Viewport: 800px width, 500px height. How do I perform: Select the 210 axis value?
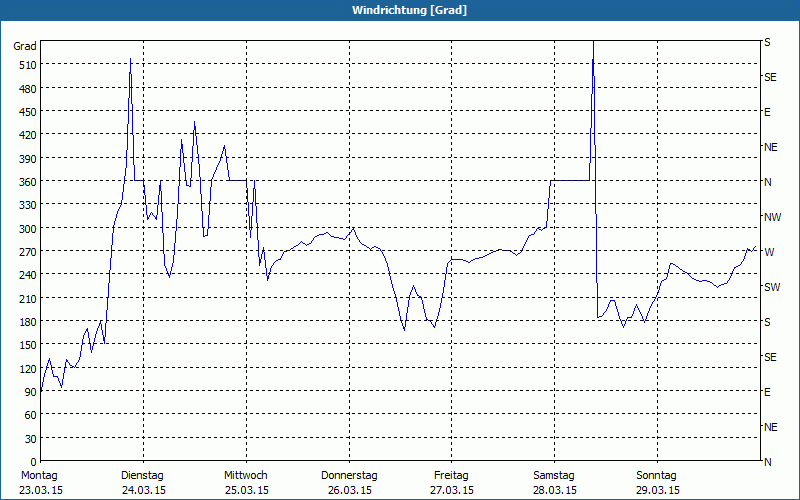28,299
